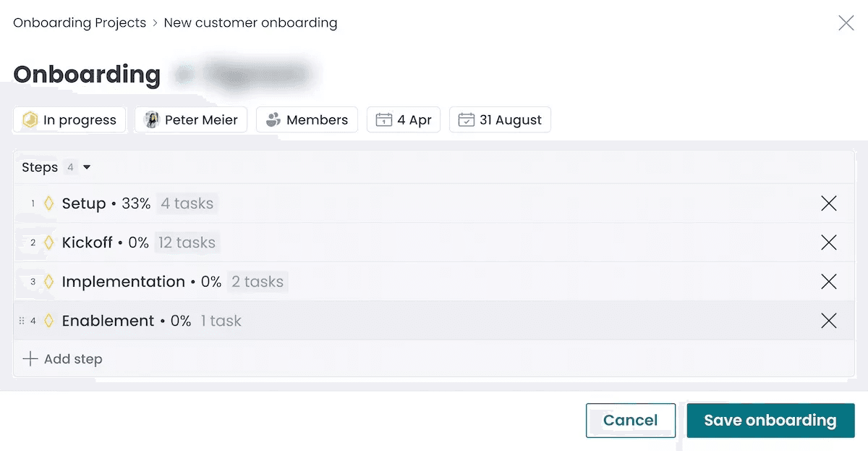This screenshot has width=868, height=451.
Task: Select the diamond milestone icon on the Setup step
Action: coord(48,203)
